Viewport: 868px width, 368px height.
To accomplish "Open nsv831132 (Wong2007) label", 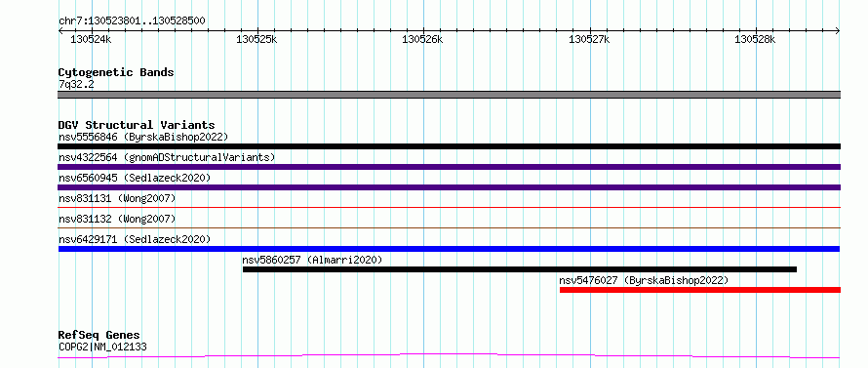I will [x=117, y=219].
